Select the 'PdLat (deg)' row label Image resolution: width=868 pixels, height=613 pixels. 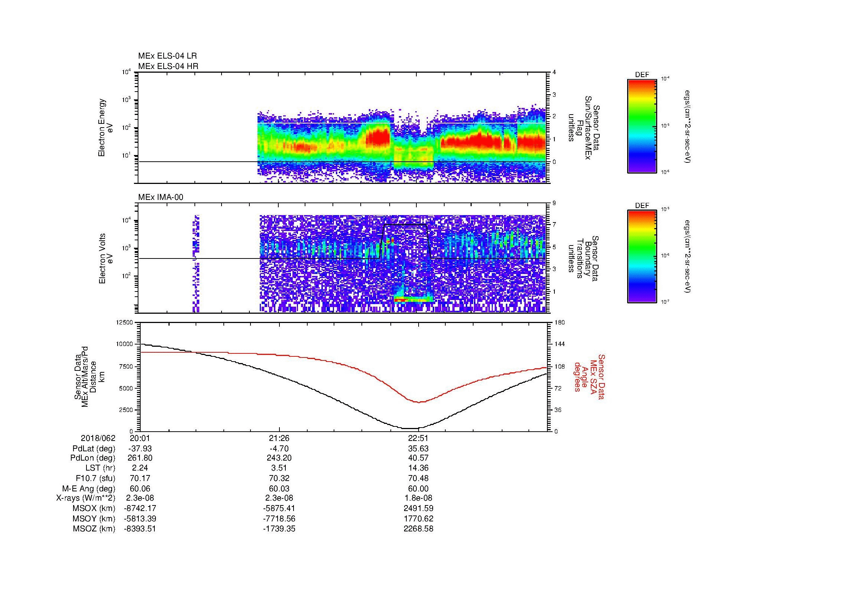click(94, 449)
